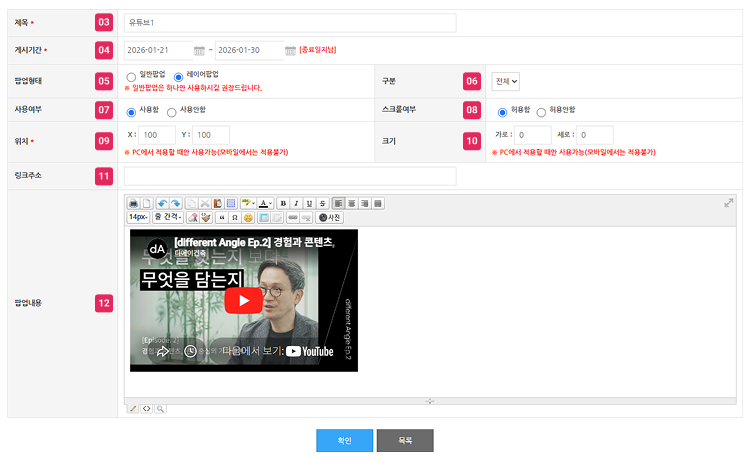750x462 pixels.
Task: Click the 가로 width input field
Action: point(533,135)
